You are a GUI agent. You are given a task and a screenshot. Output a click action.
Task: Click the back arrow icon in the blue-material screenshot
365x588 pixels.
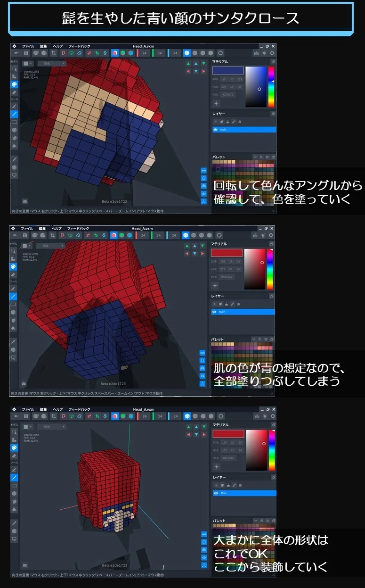(x=16, y=53)
